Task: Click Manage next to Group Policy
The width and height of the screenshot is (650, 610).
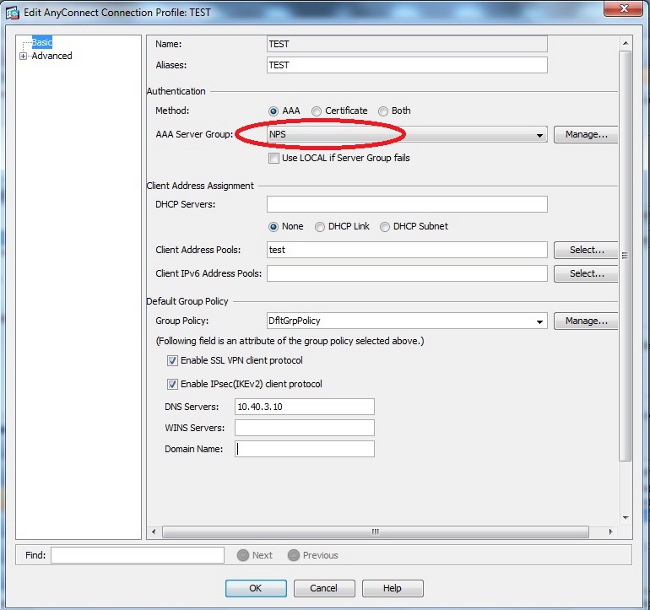Action: point(586,321)
